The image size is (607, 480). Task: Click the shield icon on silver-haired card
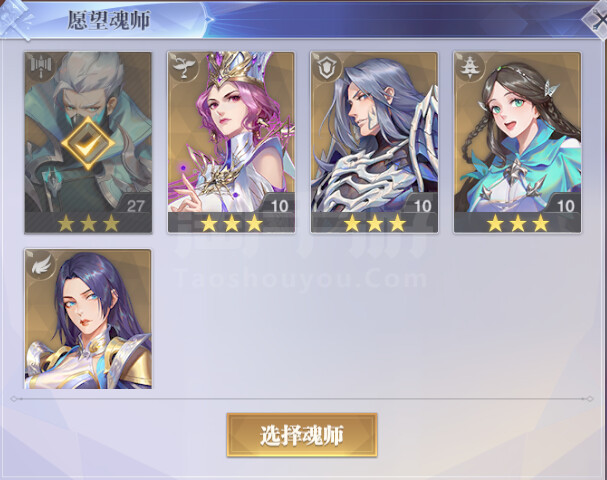tap(326, 67)
